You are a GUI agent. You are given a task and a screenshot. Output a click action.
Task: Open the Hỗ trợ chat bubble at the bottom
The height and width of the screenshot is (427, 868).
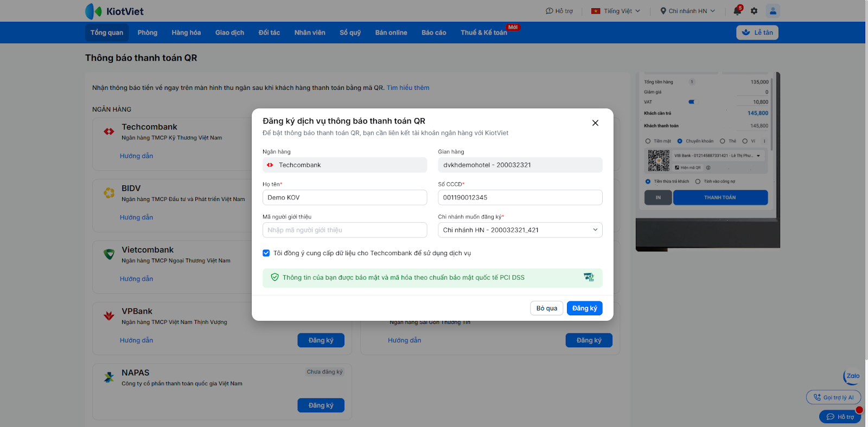pyautogui.click(x=840, y=417)
